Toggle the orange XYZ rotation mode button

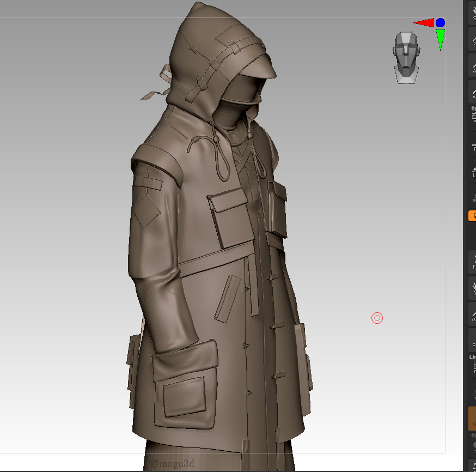click(x=472, y=216)
